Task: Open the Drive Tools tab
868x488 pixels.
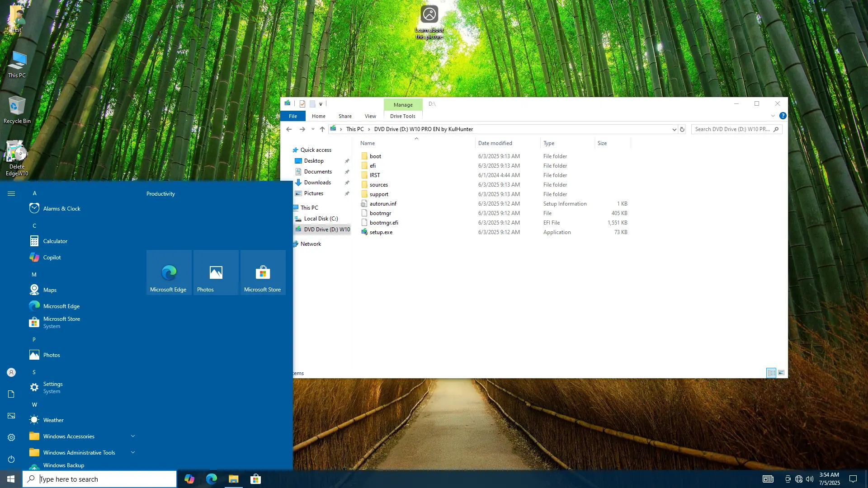Action: pos(402,116)
